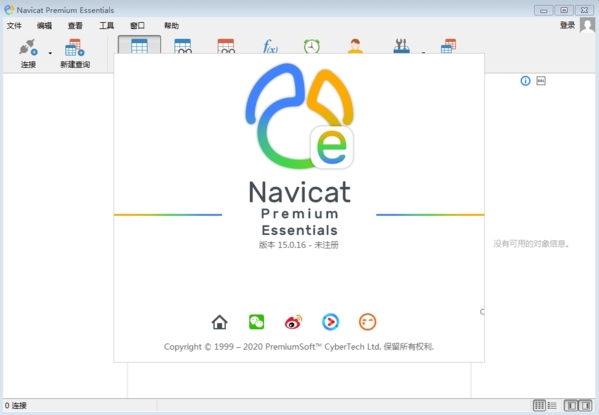Open the 文件 (File) menu
The height and width of the screenshot is (415, 599).
tap(14, 26)
